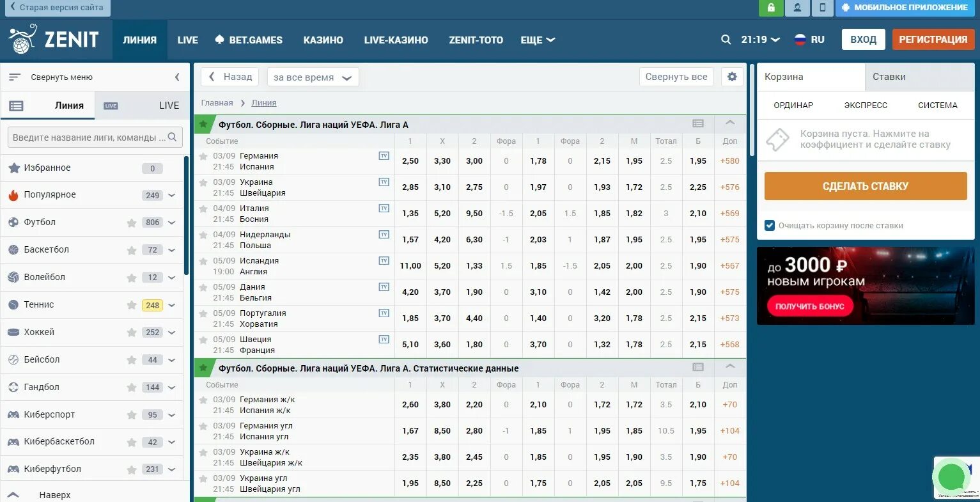The width and height of the screenshot is (980, 502).
Task: Favorite the Теннис category star
Action: point(132,306)
